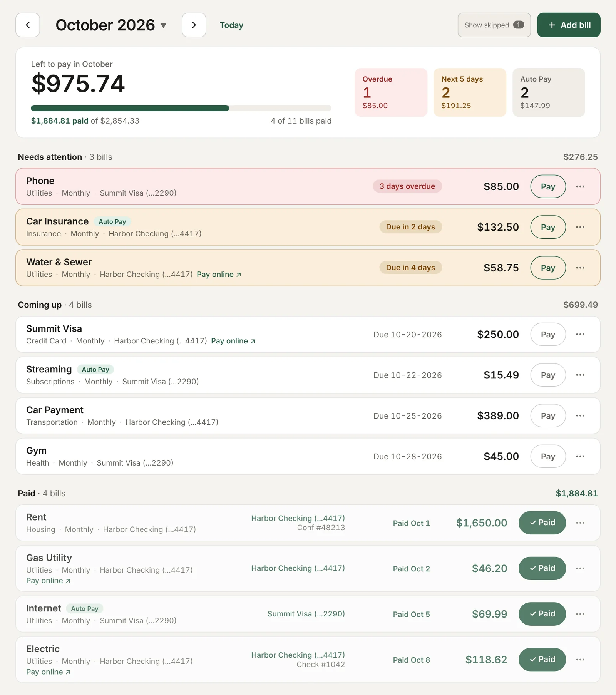Toggle Paid status on Rent
Viewport: 616px width, 695px height.
[x=542, y=523]
